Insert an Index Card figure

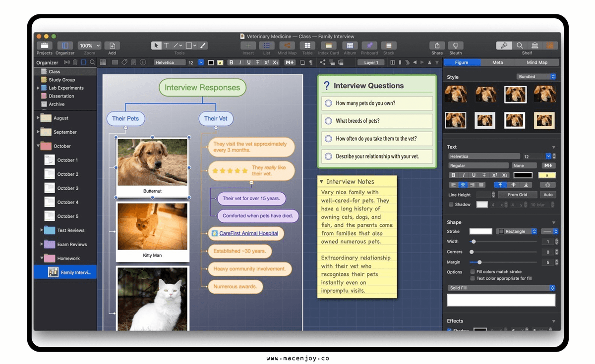tap(328, 46)
